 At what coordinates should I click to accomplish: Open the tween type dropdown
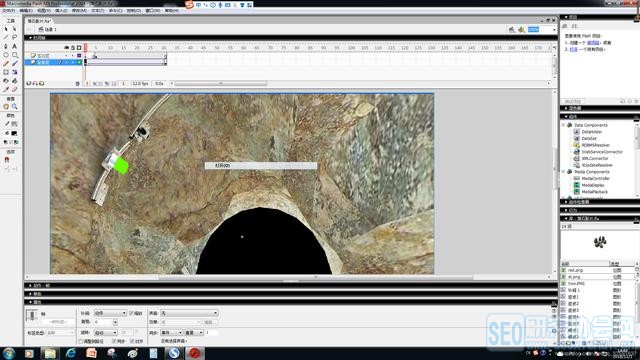[x=110, y=313]
